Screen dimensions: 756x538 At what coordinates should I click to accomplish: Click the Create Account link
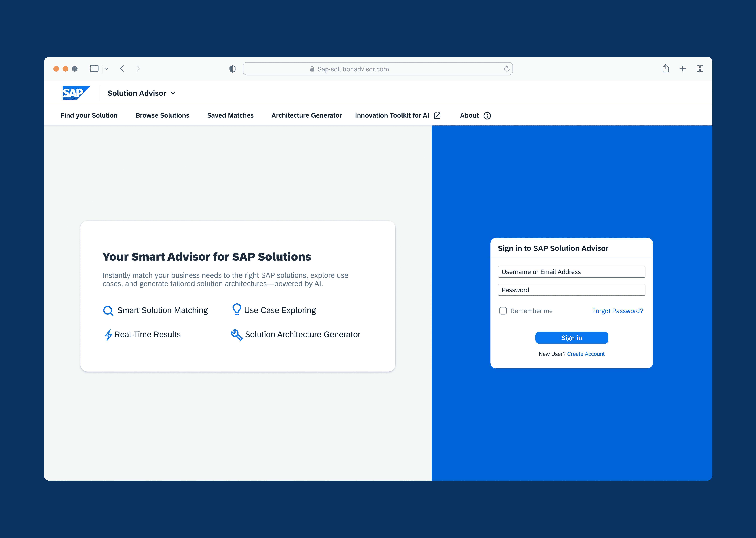point(586,354)
